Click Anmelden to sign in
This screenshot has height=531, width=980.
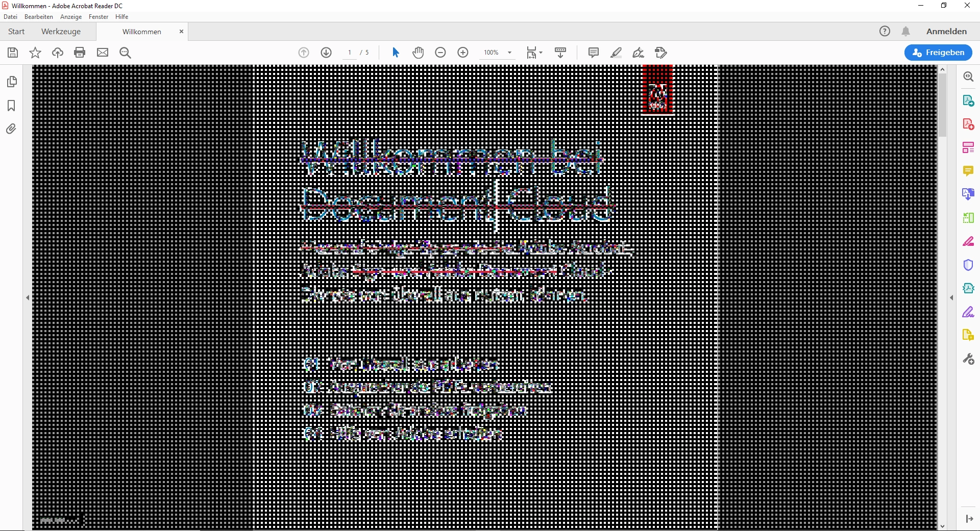946,32
